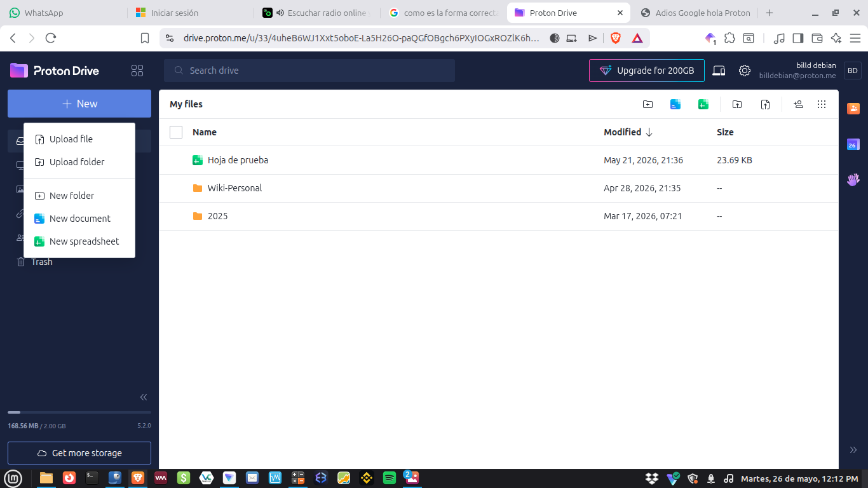
Task: Click the Dropbox tray icon
Action: 651,478
